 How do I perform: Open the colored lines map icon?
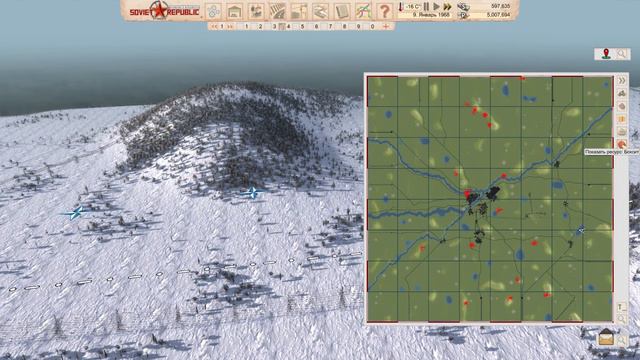[363, 11]
